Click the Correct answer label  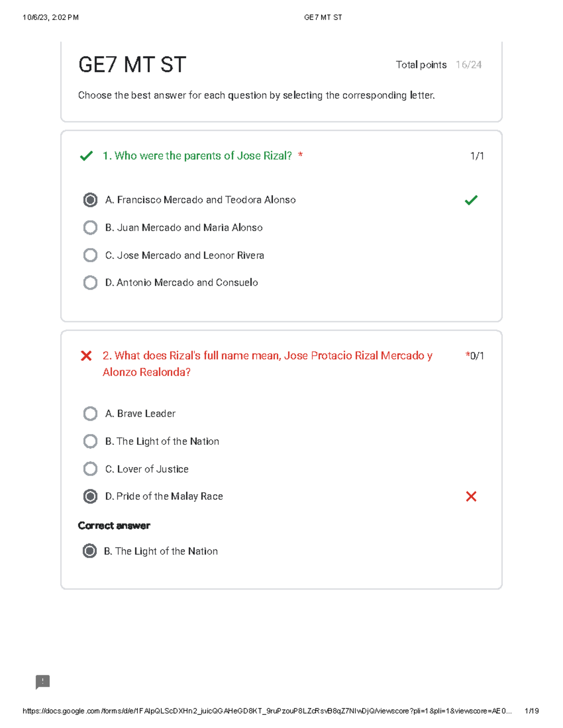click(x=114, y=525)
